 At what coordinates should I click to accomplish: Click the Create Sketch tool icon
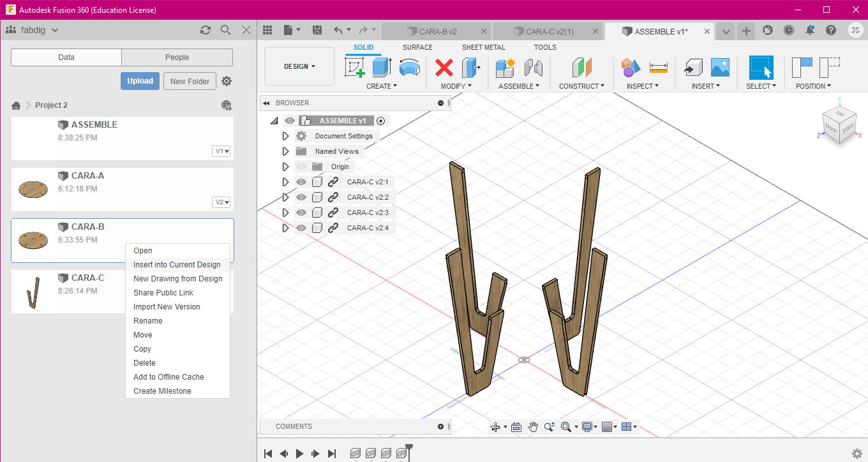coord(355,67)
